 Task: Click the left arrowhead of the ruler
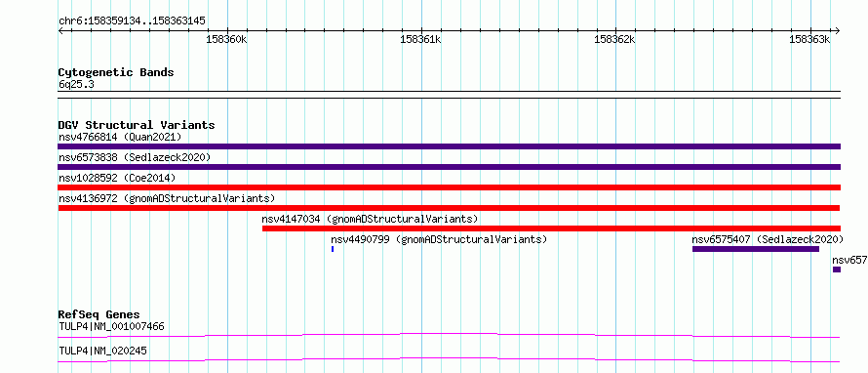pos(60,30)
